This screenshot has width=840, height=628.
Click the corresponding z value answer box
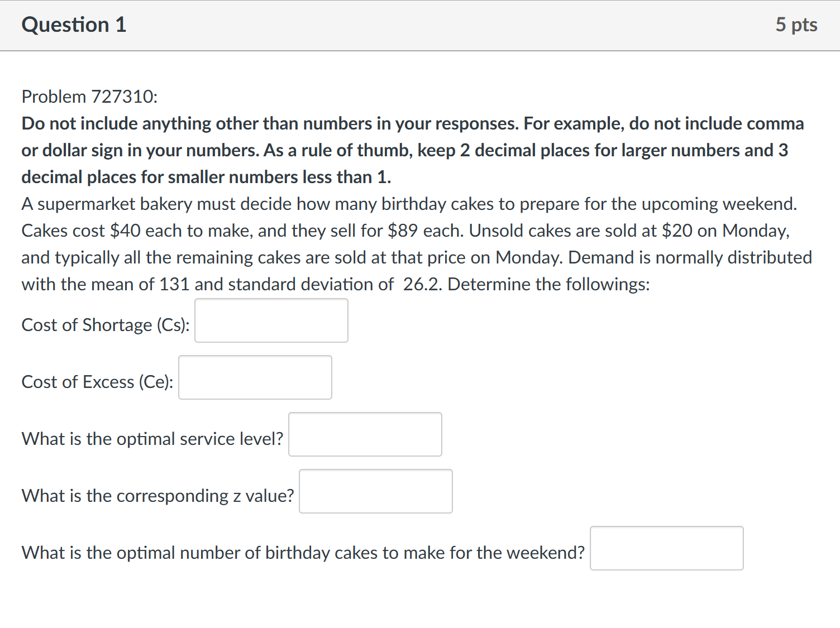[375, 491]
